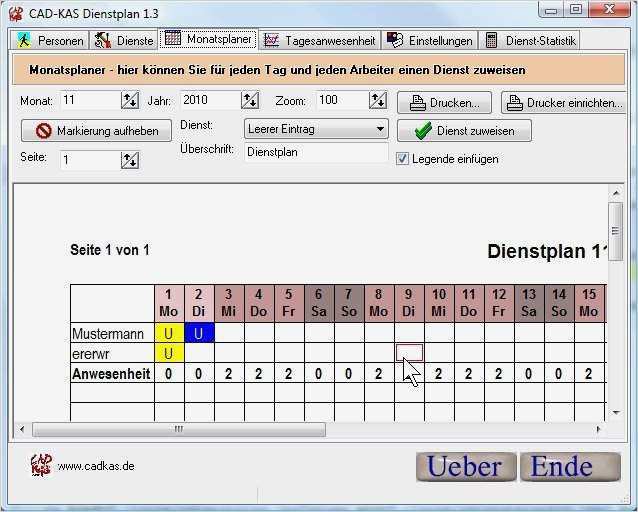
Task: Click Jahr stepper arrows
Action: click(x=250, y=100)
